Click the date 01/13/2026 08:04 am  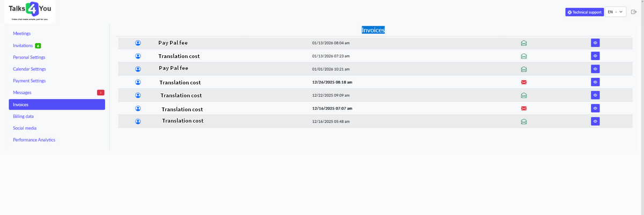coord(331,42)
